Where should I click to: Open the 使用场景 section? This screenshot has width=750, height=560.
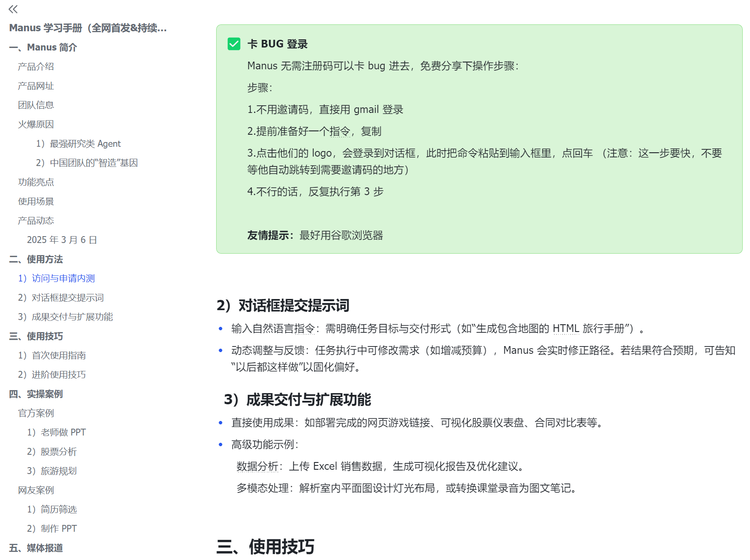(36, 201)
